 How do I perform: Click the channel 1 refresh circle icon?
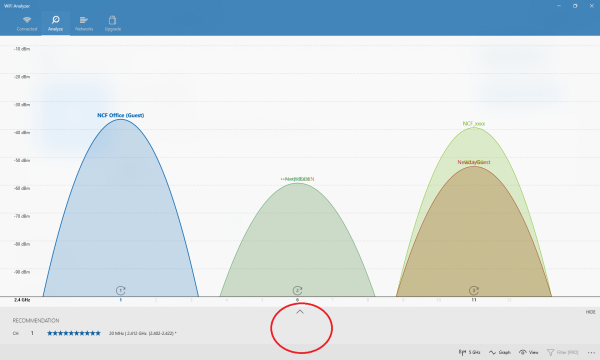tap(121, 290)
